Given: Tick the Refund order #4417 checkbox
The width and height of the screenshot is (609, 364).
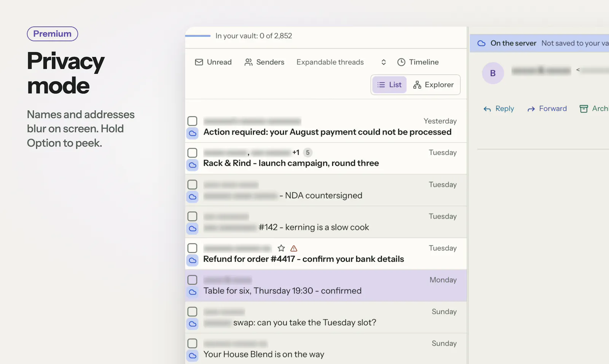Looking at the screenshot, I should 192,248.
